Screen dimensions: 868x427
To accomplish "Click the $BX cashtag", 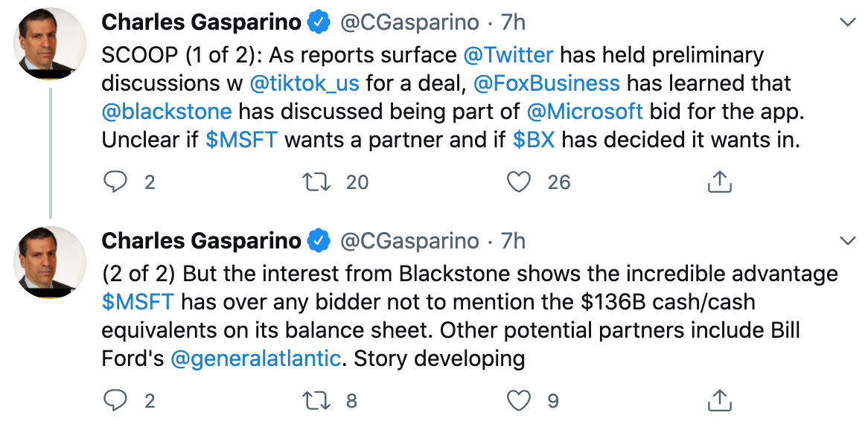I will tap(534, 139).
